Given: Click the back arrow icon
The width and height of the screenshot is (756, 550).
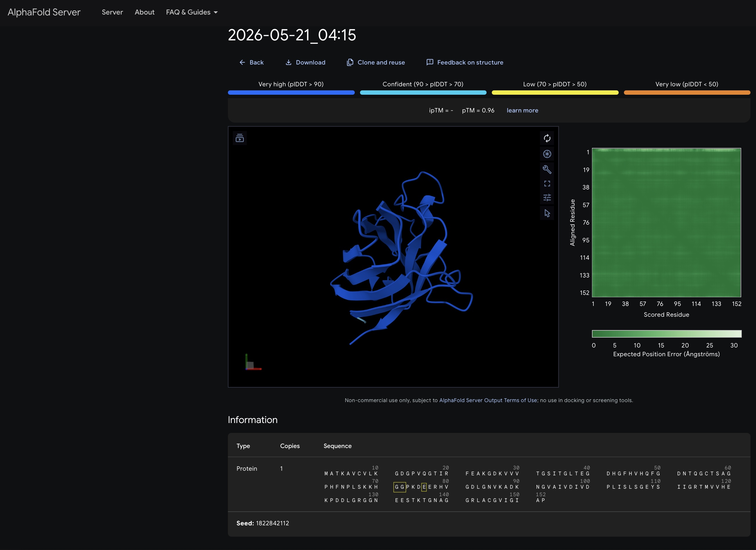Looking at the screenshot, I should coord(242,62).
